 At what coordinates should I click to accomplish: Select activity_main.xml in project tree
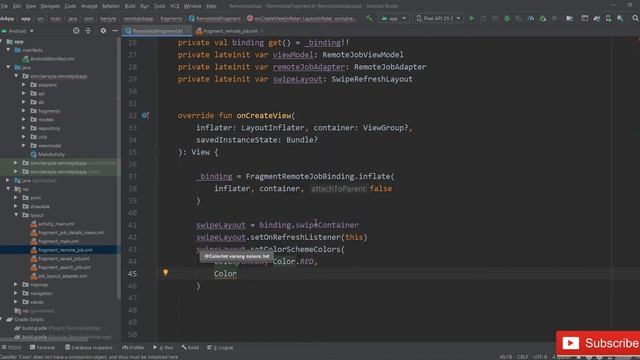click(56, 224)
